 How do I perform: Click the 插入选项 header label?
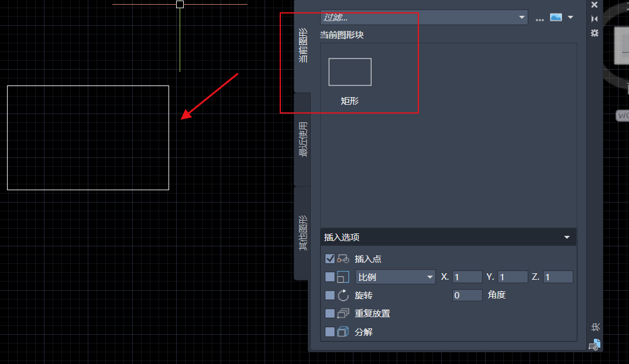pos(342,237)
